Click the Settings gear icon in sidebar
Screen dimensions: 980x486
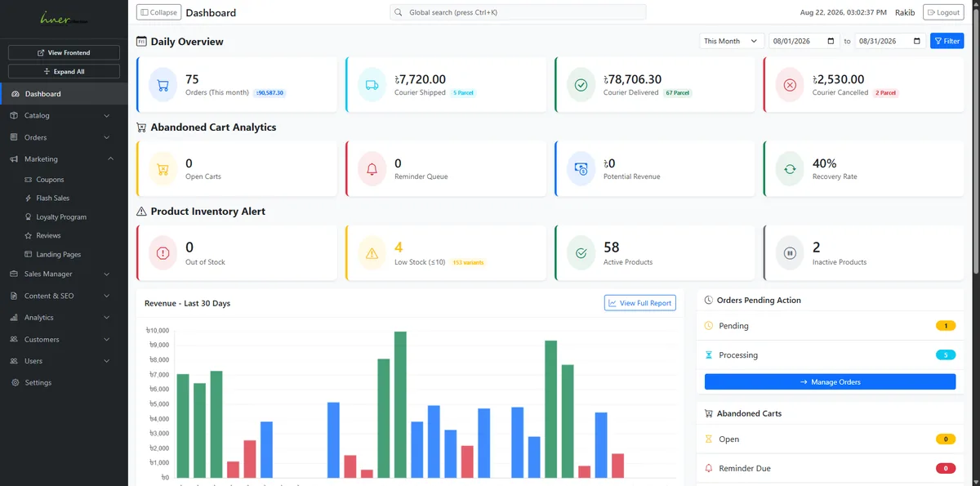click(x=16, y=382)
